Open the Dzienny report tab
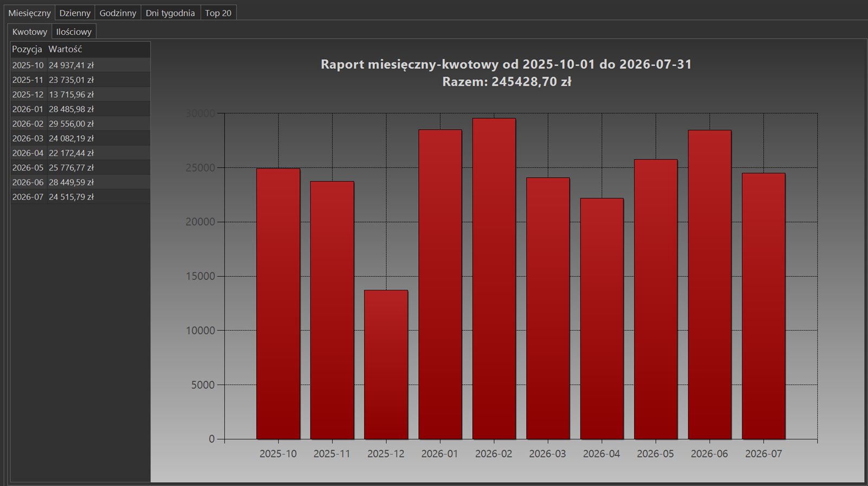The width and height of the screenshot is (868, 486). click(75, 12)
